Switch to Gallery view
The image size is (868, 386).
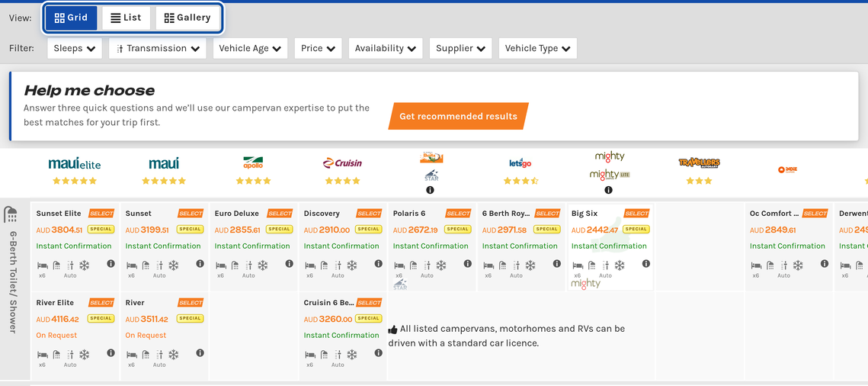pos(187,18)
